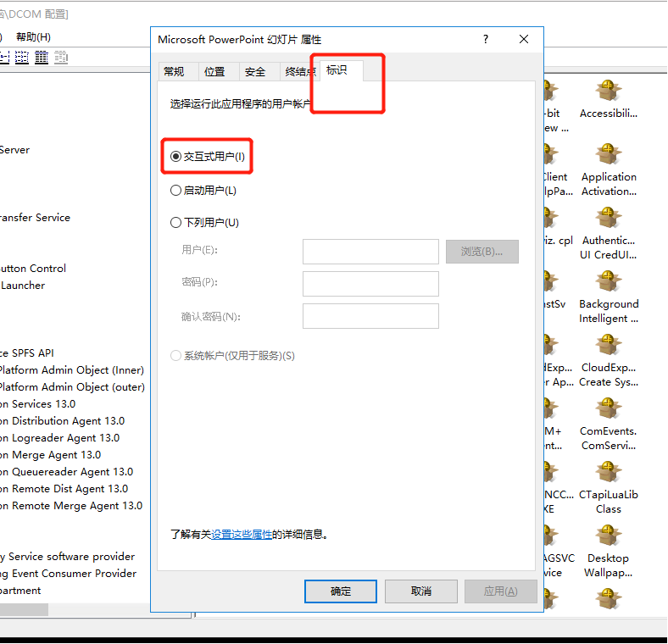Select the package icon below Desktop Wallpap...

(609, 598)
